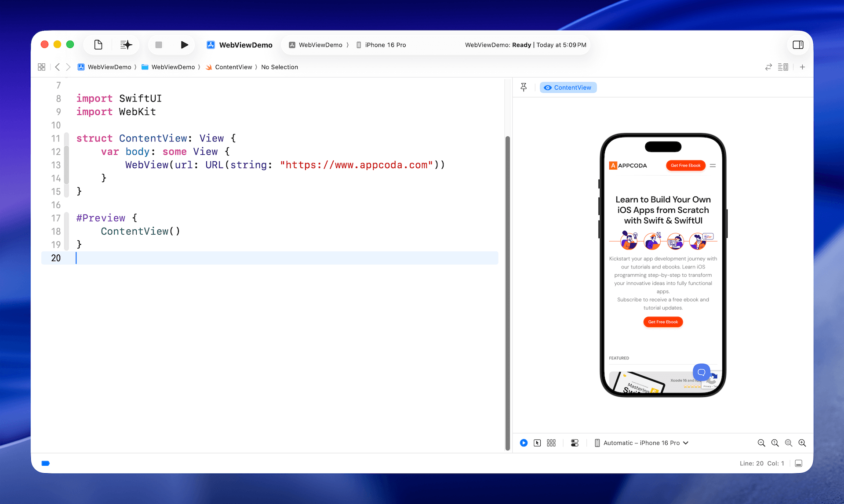Click the code assist sparkle icon in the toolbar

(x=126, y=44)
